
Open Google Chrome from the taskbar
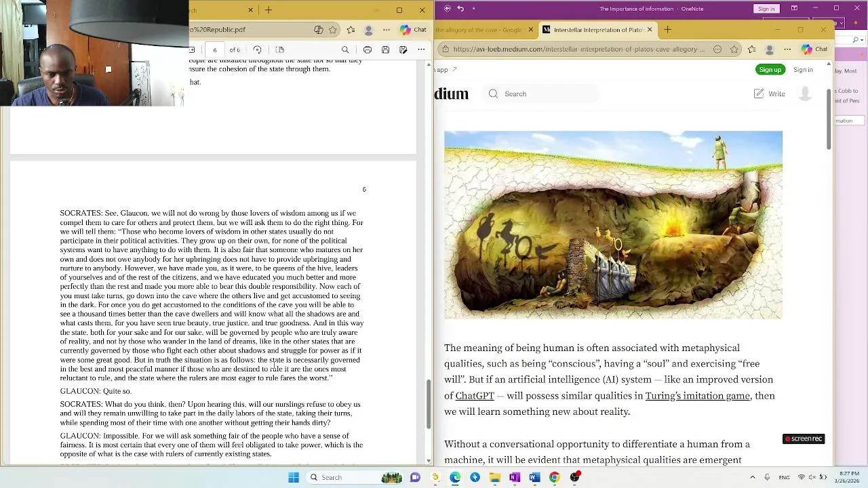pos(554,477)
